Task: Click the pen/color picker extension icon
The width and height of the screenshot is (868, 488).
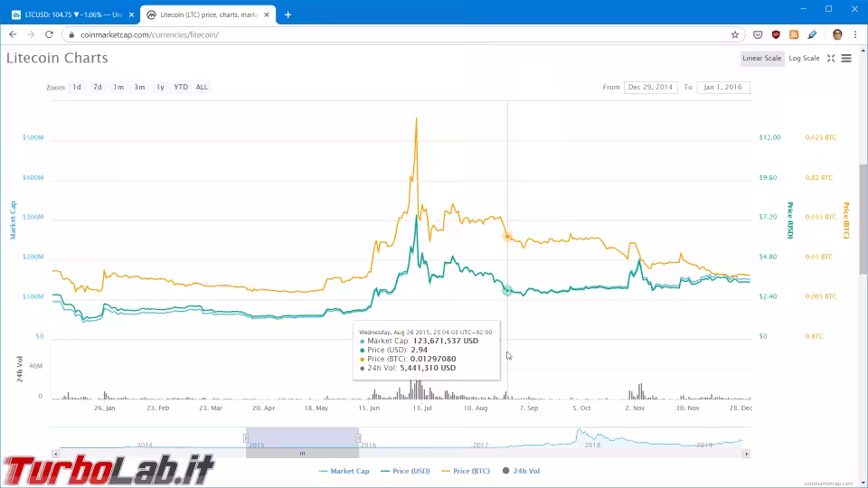Action: 812,34
